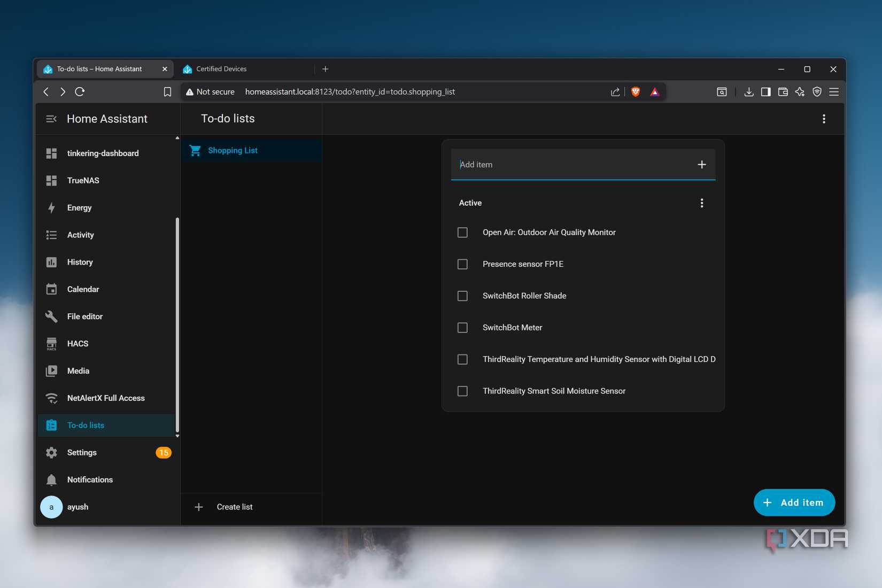The height and width of the screenshot is (588, 882).
Task: Open the Notifications bell icon
Action: [51, 480]
